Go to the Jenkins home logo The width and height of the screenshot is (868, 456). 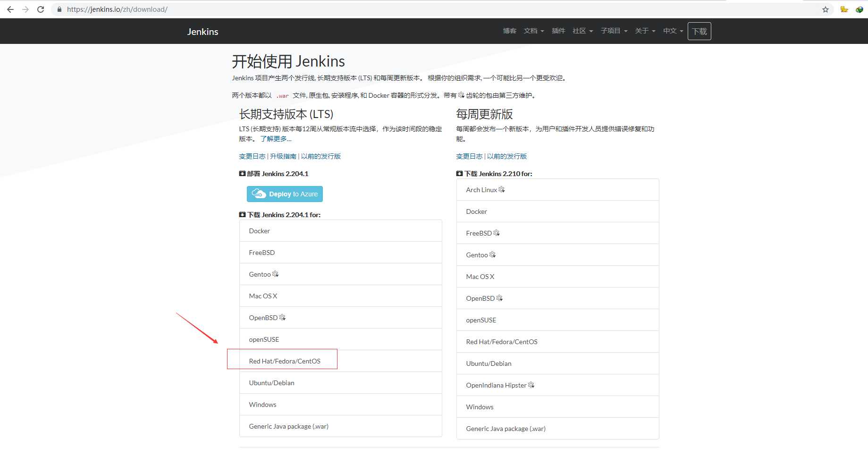202,32
